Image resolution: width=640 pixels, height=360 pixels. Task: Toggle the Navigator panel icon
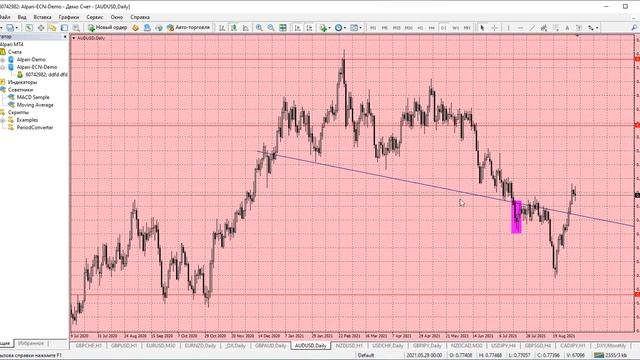click(x=52, y=28)
